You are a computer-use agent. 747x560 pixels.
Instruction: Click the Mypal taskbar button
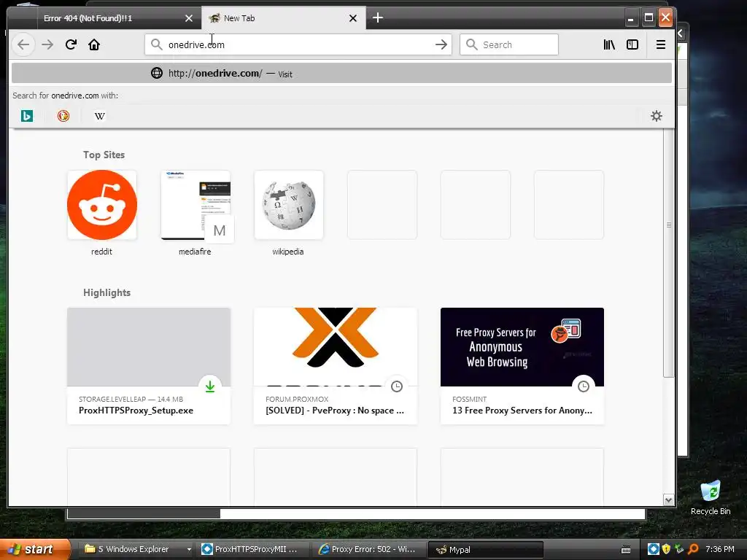click(486, 549)
